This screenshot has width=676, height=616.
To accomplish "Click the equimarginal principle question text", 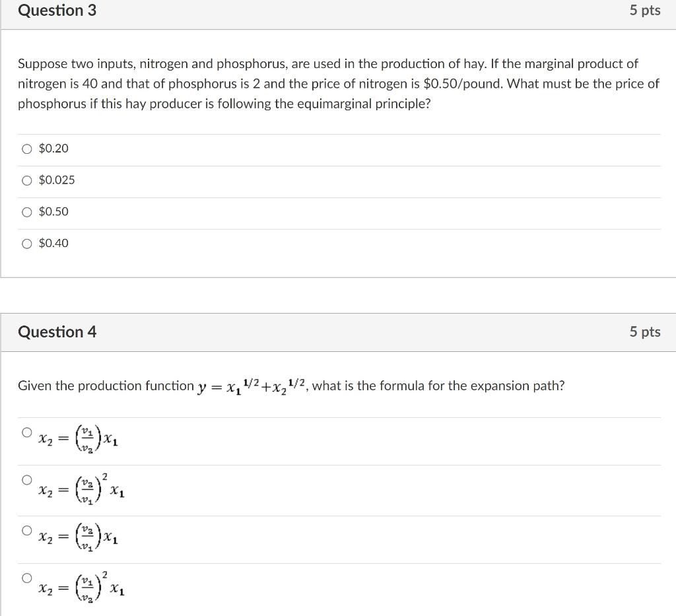I will click(339, 84).
